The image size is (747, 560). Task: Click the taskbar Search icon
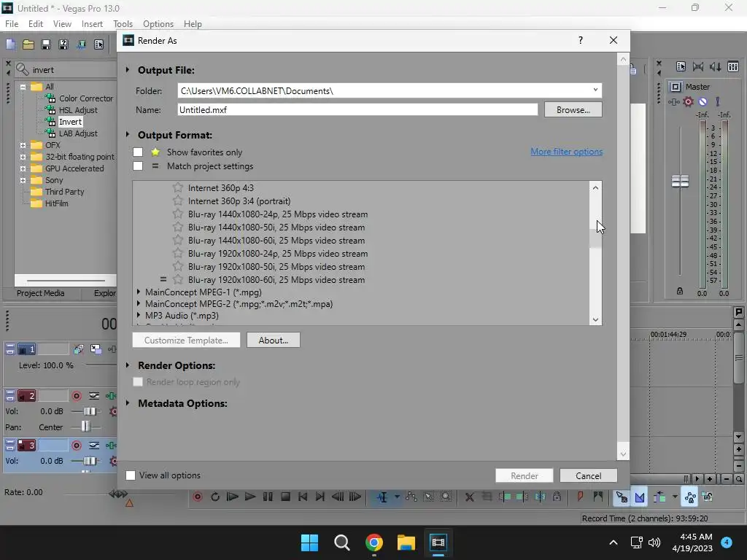(x=341, y=542)
